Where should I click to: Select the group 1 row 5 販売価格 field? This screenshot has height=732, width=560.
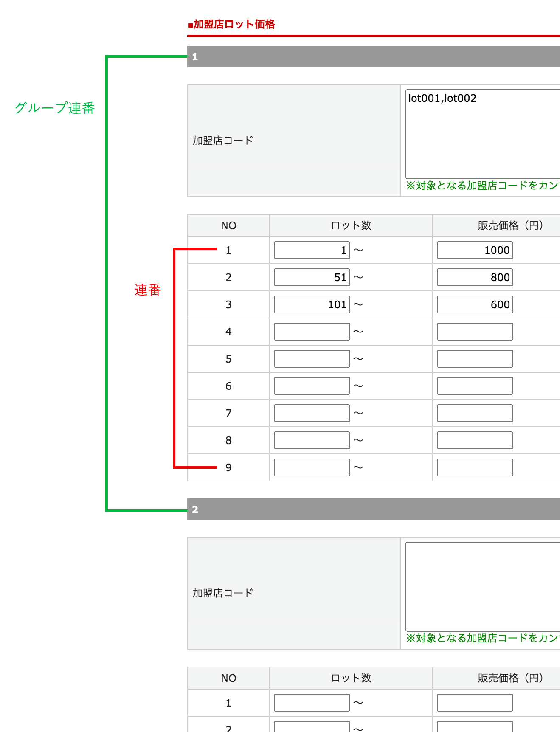[x=475, y=359]
